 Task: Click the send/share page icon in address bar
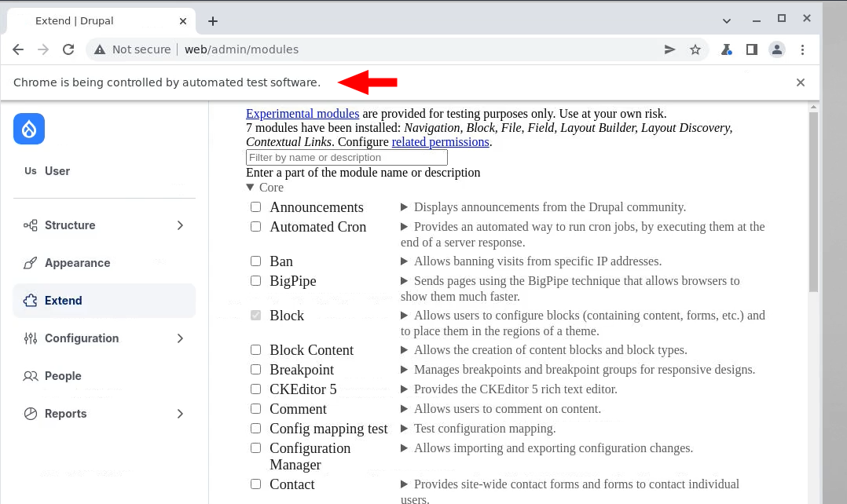pos(669,49)
